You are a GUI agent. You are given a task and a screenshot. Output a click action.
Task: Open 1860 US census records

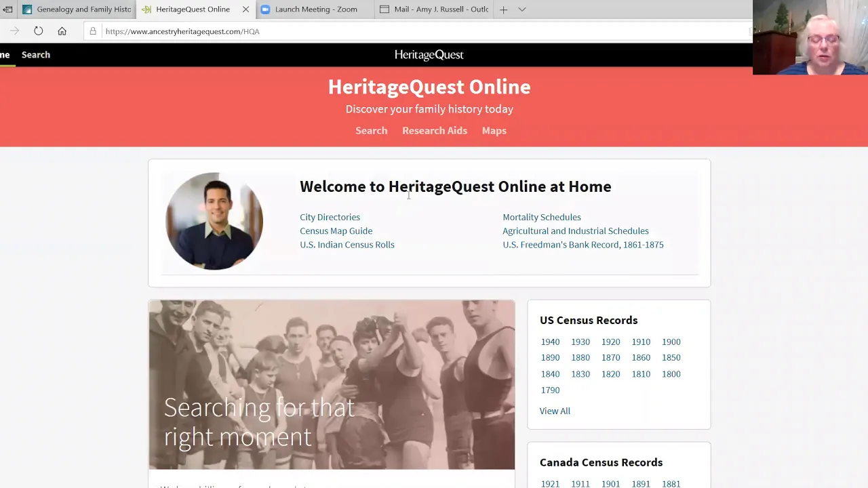(x=641, y=358)
